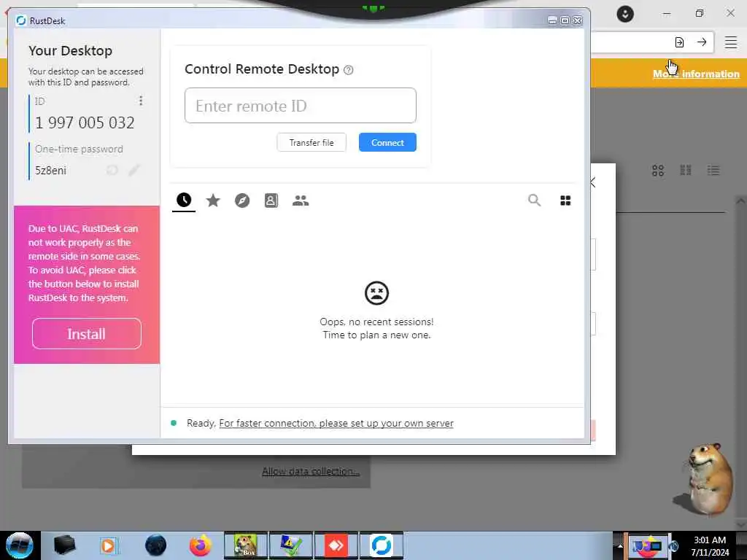Click the Enter remote ID field
The image size is (747, 560).
point(301,105)
